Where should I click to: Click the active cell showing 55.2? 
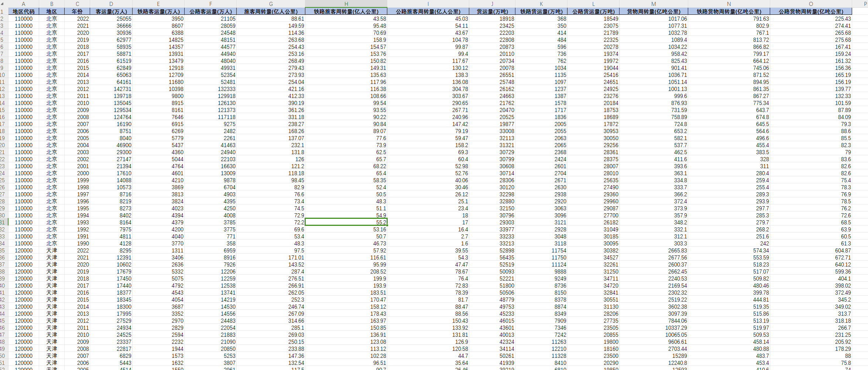pos(346,223)
